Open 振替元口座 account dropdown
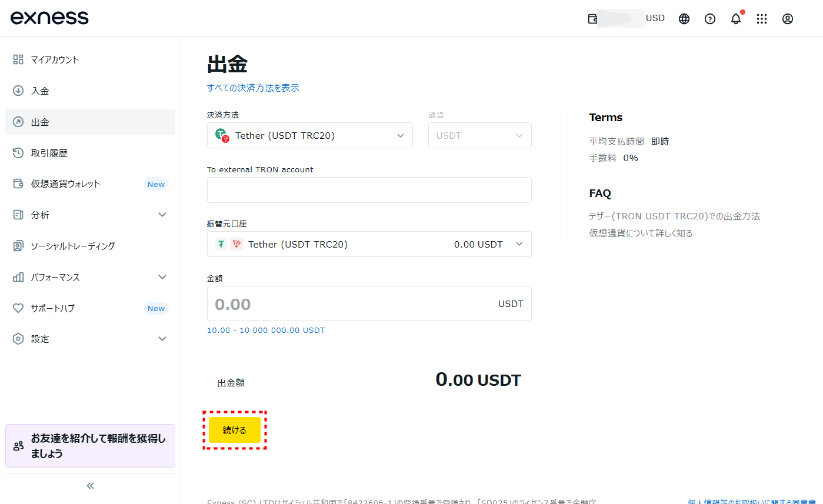 (x=369, y=244)
